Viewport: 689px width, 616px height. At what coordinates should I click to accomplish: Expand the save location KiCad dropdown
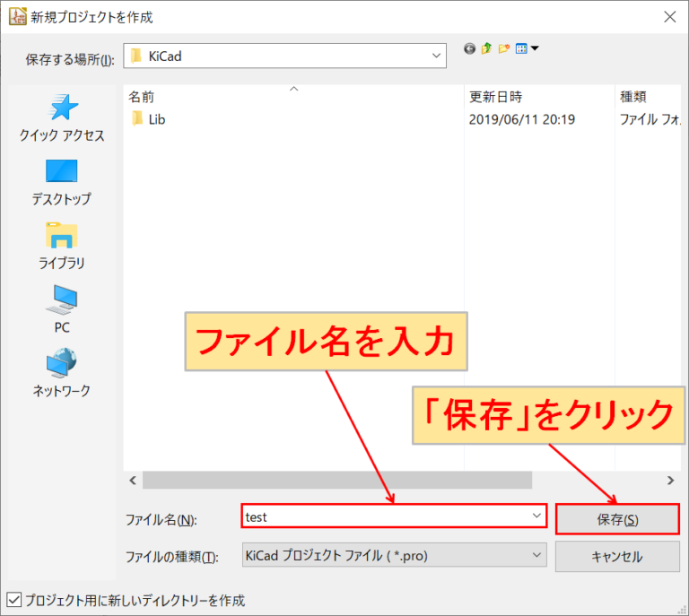tap(436, 56)
